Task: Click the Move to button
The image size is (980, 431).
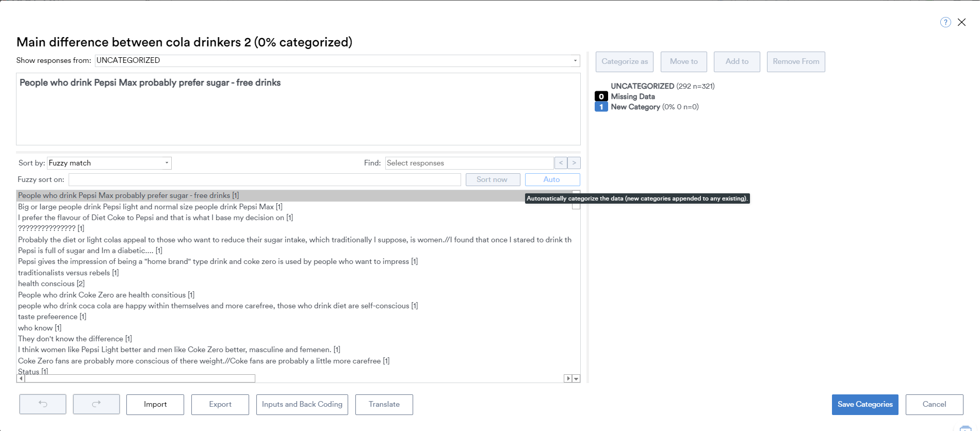Action: pyautogui.click(x=684, y=61)
